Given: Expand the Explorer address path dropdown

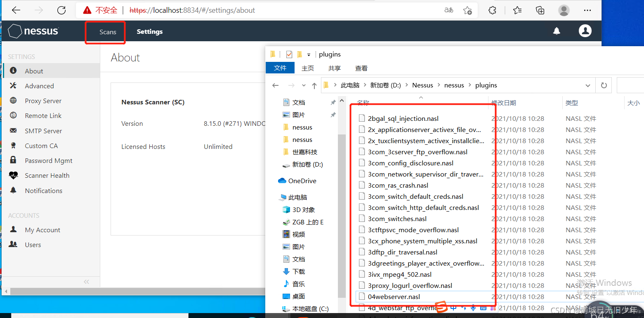Looking at the screenshot, I should pos(588,85).
